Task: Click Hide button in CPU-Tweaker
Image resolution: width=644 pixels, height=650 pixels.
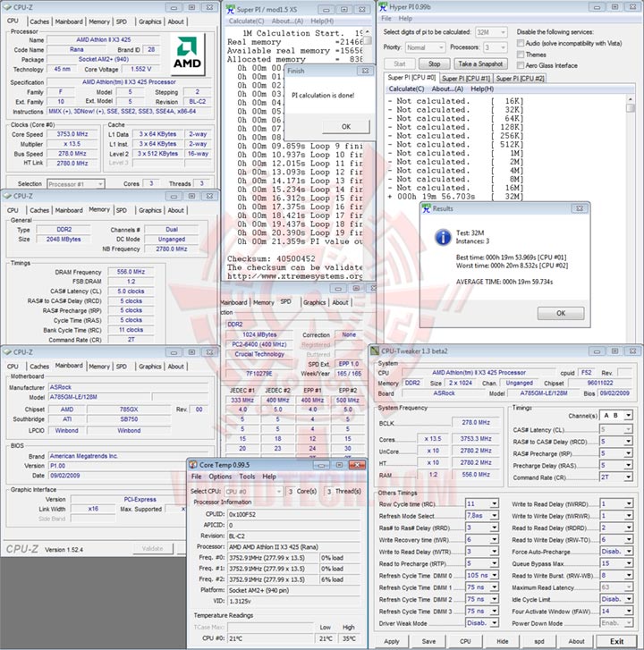Action: (x=502, y=641)
